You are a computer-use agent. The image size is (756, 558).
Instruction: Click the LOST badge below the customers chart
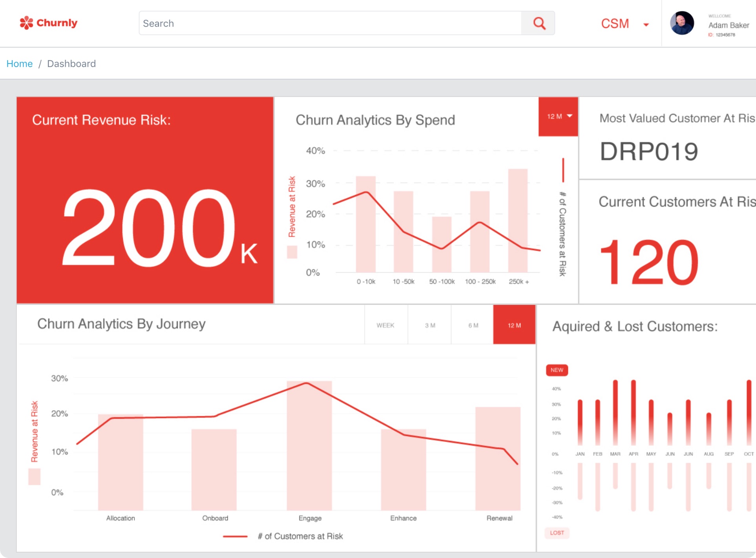coord(557,533)
